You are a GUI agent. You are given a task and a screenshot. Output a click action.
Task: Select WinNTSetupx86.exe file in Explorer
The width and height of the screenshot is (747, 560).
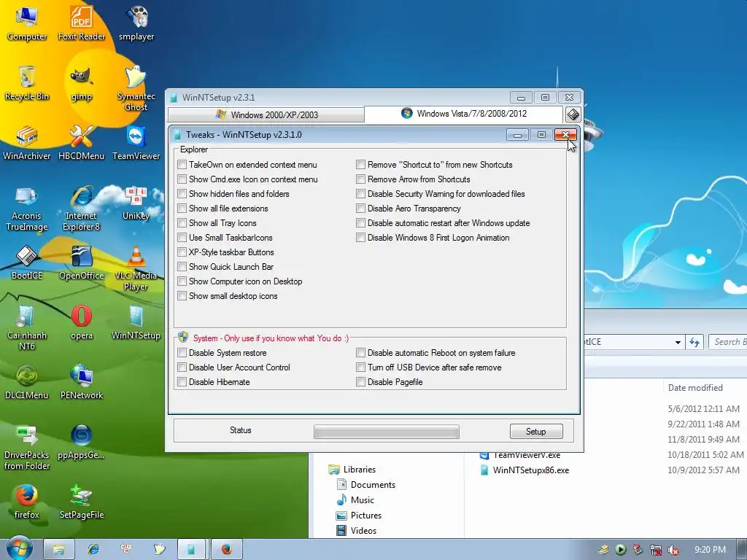pos(524,470)
